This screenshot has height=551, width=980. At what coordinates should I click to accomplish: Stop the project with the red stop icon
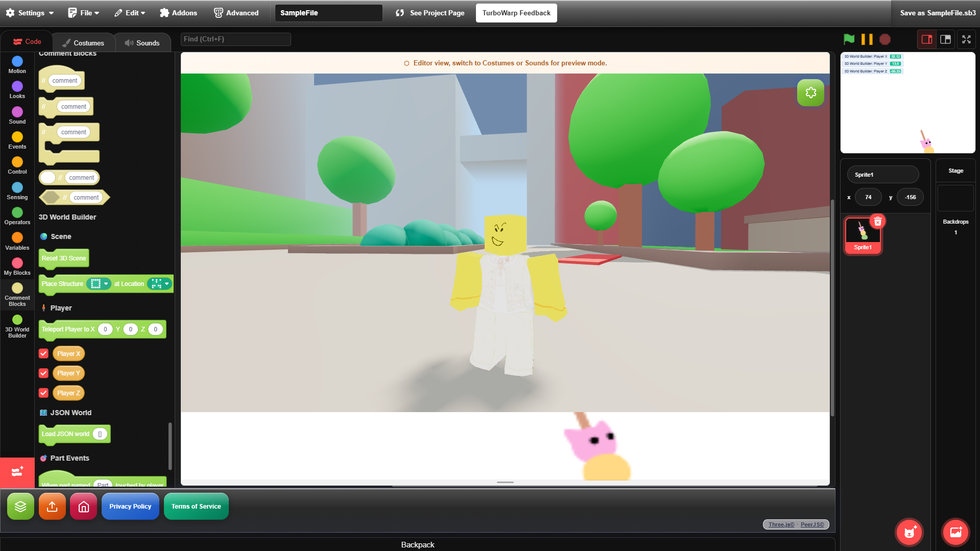(x=885, y=39)
